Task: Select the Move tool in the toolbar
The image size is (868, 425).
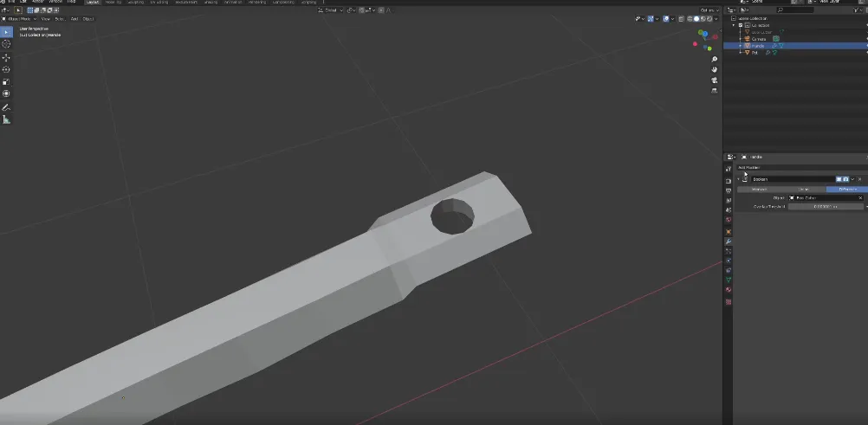Action: 6,57
